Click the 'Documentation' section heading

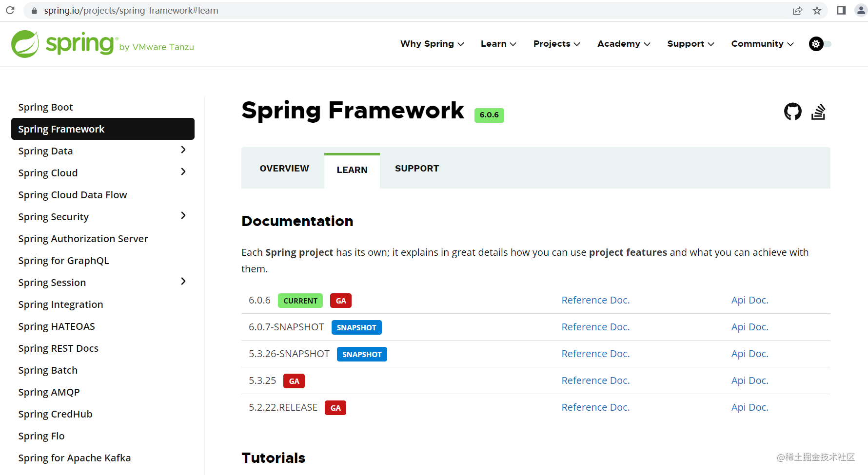tap(297, 221)
